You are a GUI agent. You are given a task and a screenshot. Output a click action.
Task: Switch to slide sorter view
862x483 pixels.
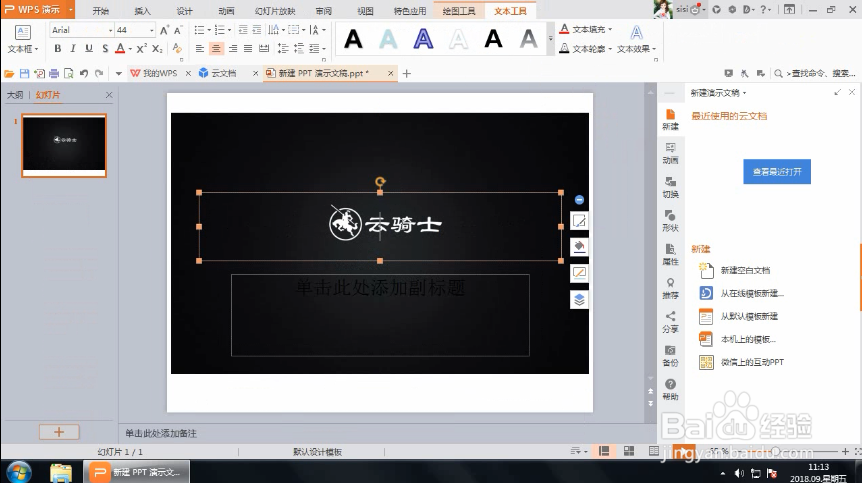click(x=629, y=451)
